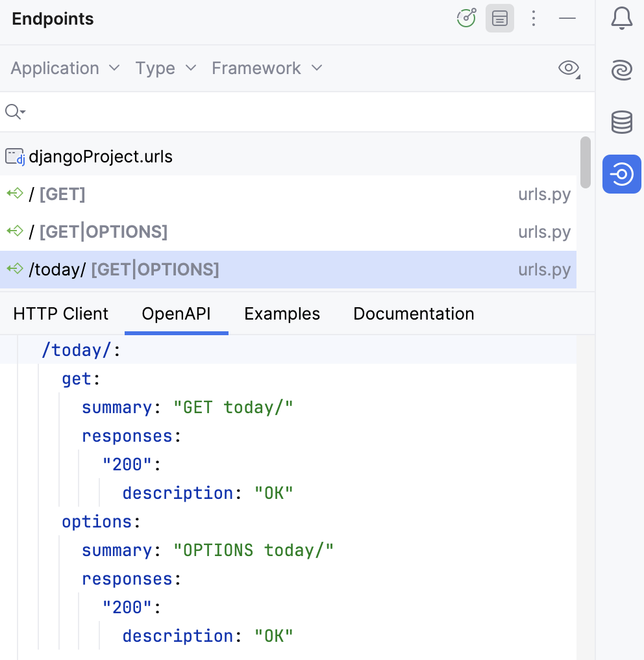Open the Database tool window
644x660 pixels.
pyautogui.click(x=621, y=122)
